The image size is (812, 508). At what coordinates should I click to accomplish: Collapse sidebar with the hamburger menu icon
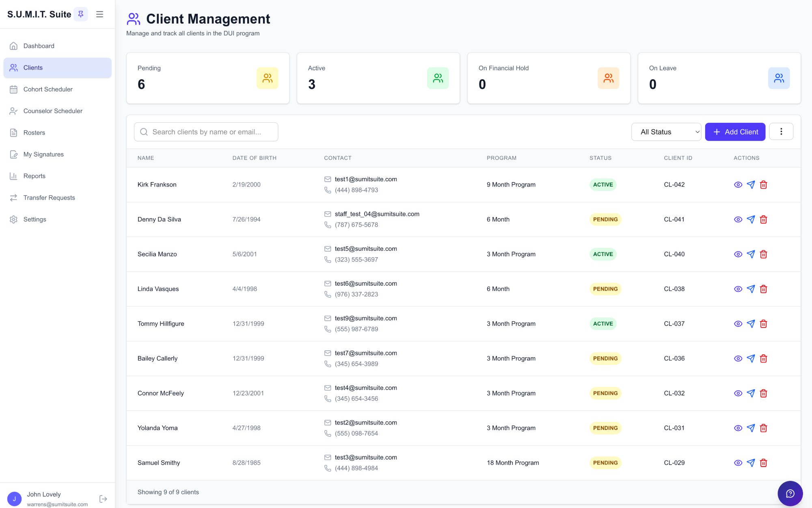coord(99,14)
